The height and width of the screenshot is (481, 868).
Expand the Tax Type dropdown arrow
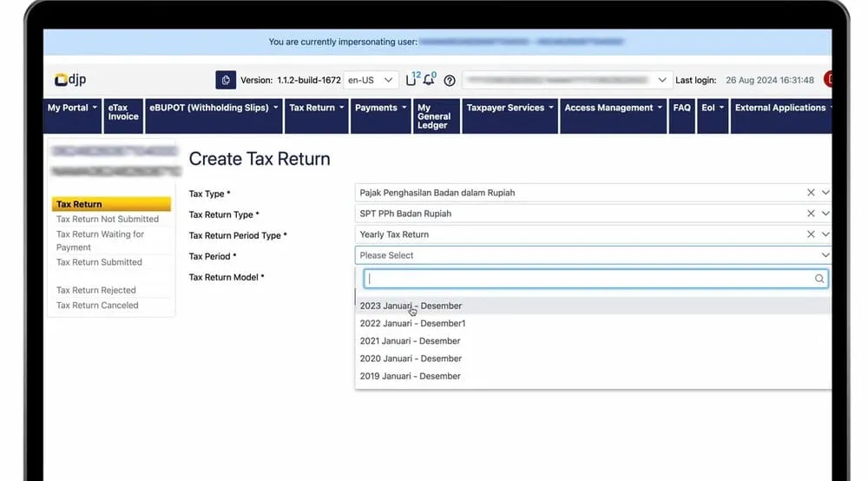point(825,193)
